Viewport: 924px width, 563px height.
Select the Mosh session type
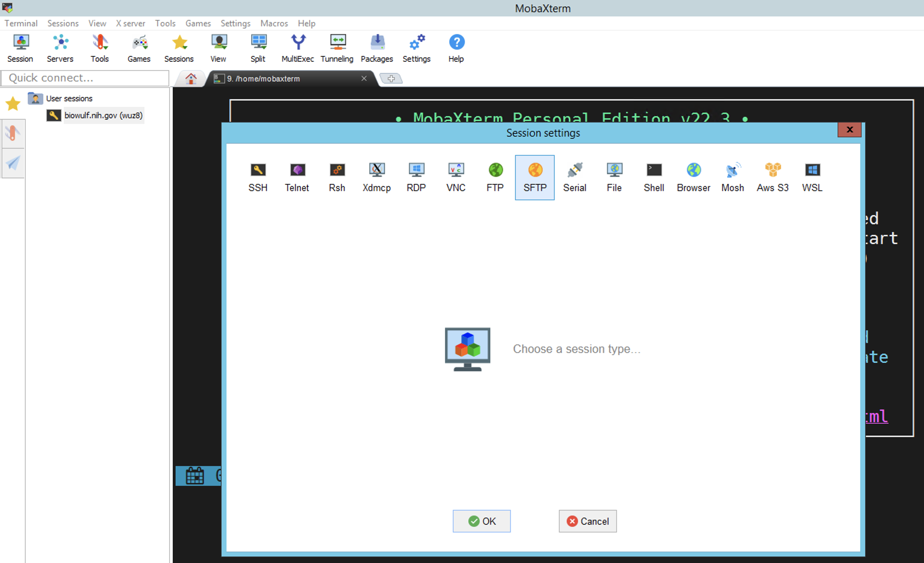pyautogui.click(x=732, y=177)
